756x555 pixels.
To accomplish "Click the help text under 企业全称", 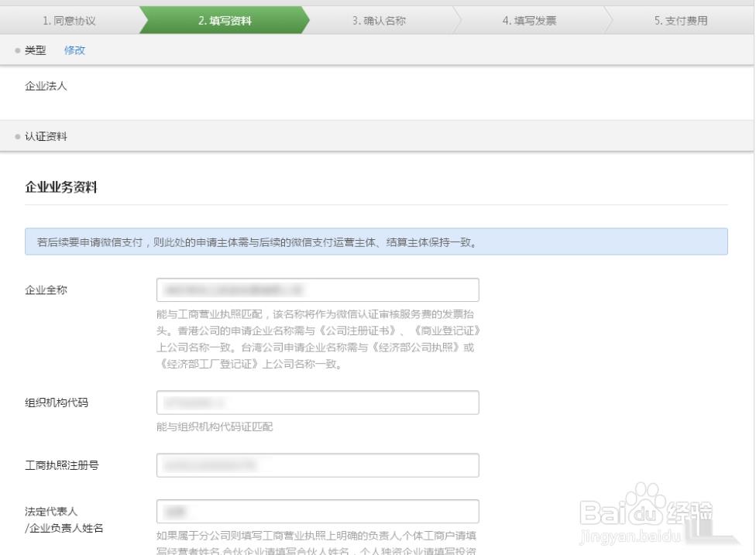I will (318, 339).
